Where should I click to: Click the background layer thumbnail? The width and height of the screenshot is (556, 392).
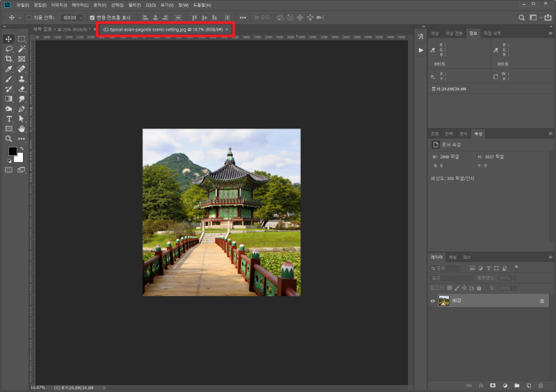pos(444,301)
